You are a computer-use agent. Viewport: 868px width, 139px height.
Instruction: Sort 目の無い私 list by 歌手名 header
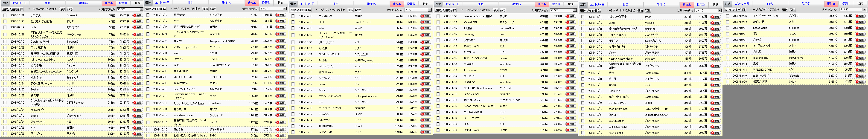(x=371, y=4)
